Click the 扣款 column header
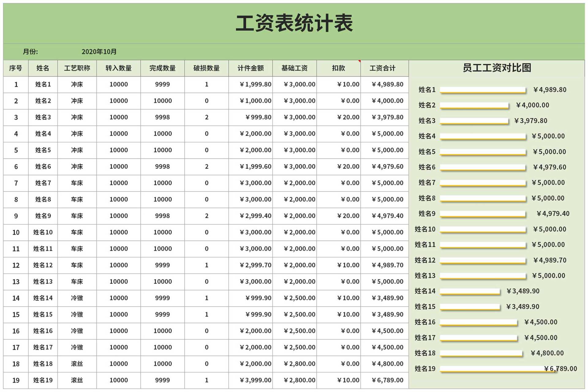 pos(338,68)
